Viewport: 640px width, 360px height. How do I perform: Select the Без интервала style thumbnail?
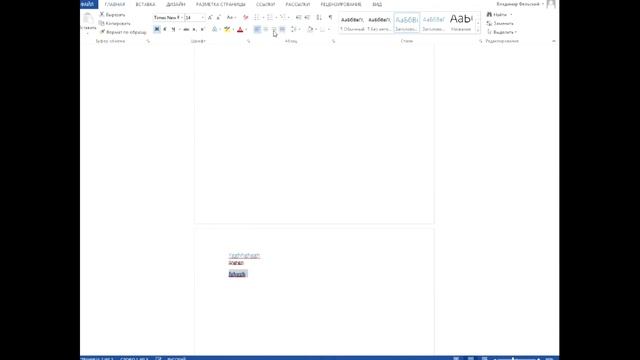[x=379, y=23]
